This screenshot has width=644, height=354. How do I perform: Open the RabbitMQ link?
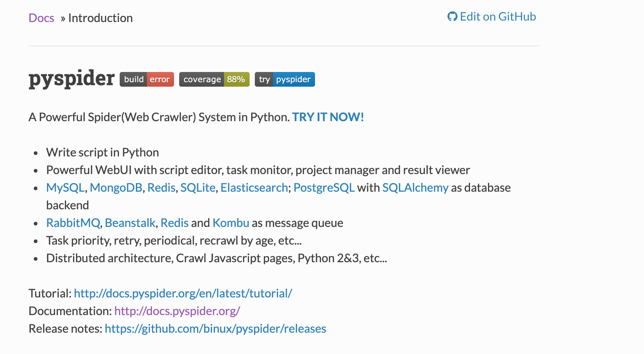73,223
